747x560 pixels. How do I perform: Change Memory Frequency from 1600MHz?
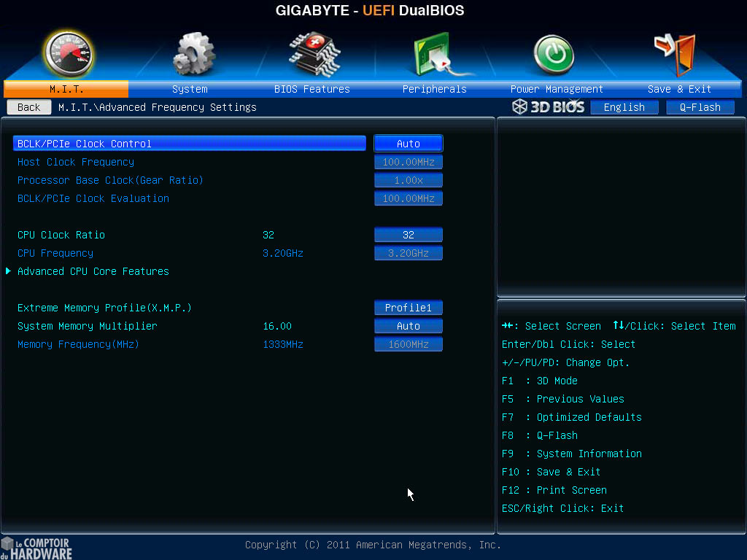click(408, 343)
